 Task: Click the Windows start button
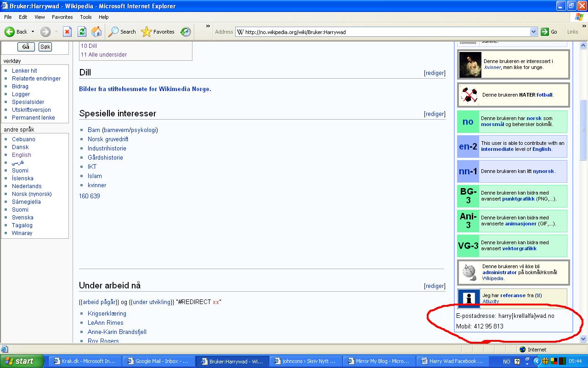pyautogui.click(x=22, y=361)
